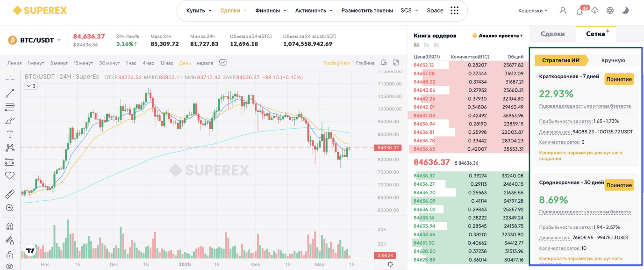Select the trend line drawing tool
The width and height of the screenshot is (644, 270).
[10, 93]
